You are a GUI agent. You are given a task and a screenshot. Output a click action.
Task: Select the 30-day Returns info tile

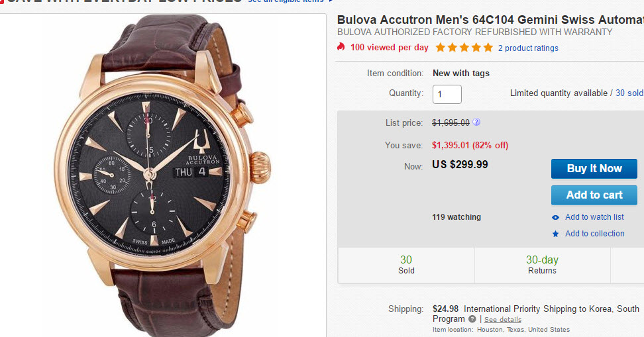pos(542,265)
